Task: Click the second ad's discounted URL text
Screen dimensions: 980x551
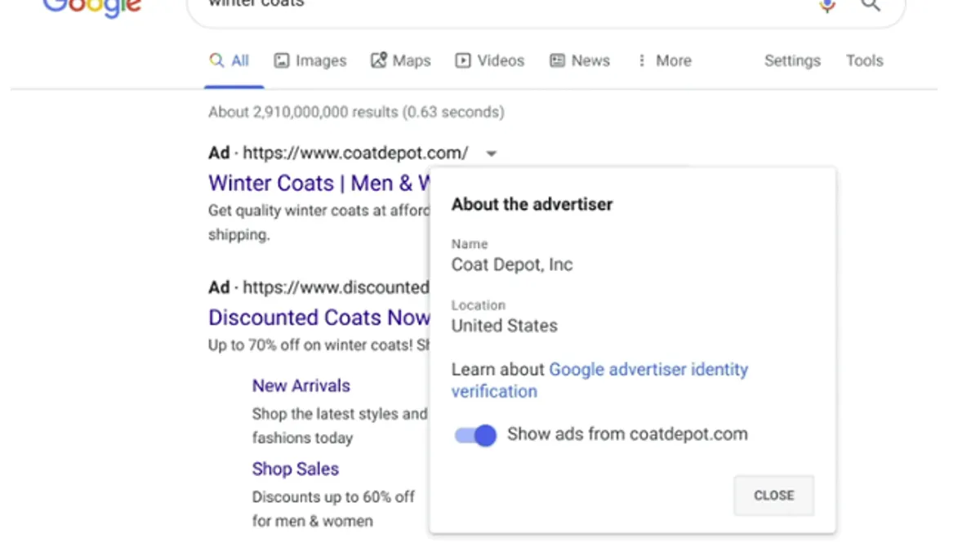Action: click(336, 287)
